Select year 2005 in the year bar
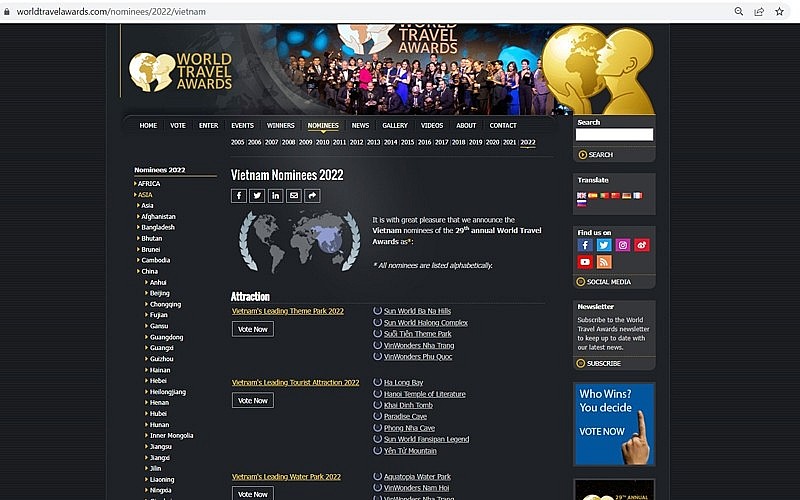Image resolution: width=800 pixels, height=500 pixels. click(237, 142)
